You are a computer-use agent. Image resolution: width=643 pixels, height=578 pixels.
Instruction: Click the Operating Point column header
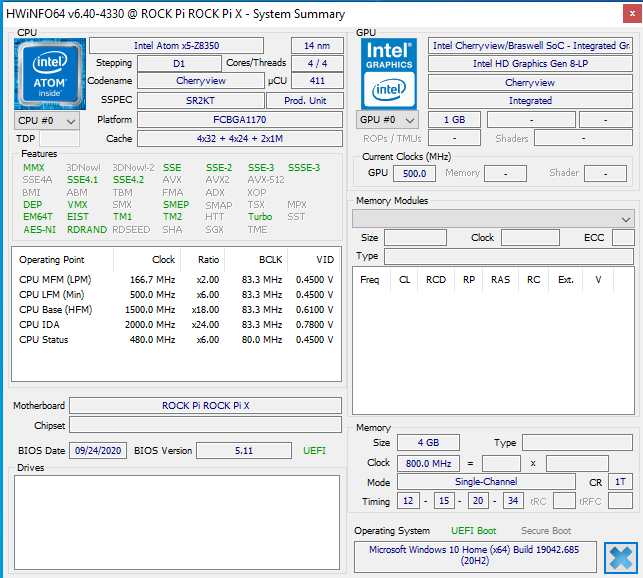point(62,260)
